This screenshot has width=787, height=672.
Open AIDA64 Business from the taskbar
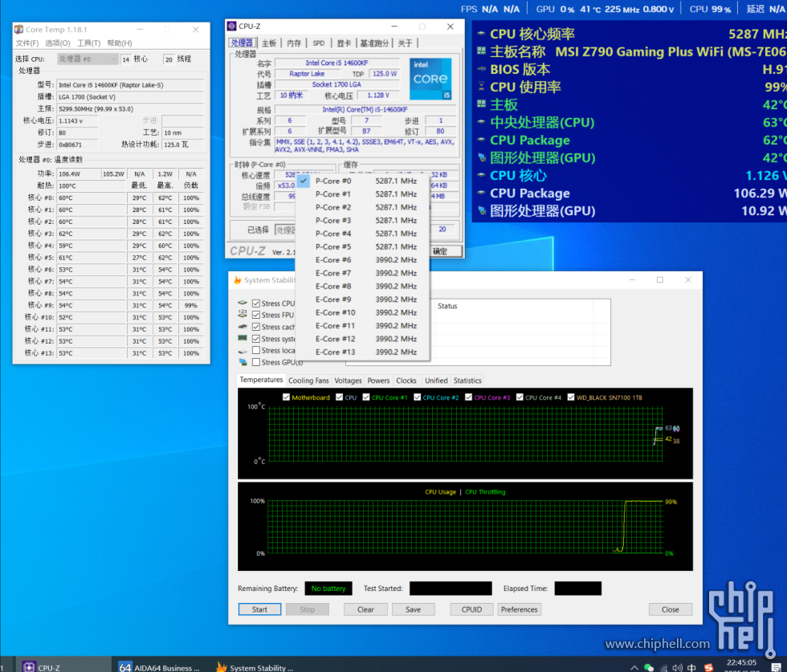pyautogui.click(x=124, y=667)
